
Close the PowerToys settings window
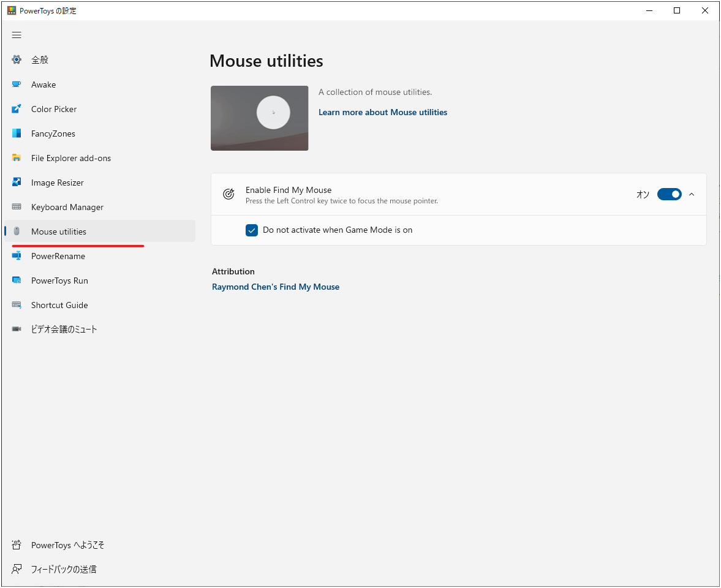705,10
